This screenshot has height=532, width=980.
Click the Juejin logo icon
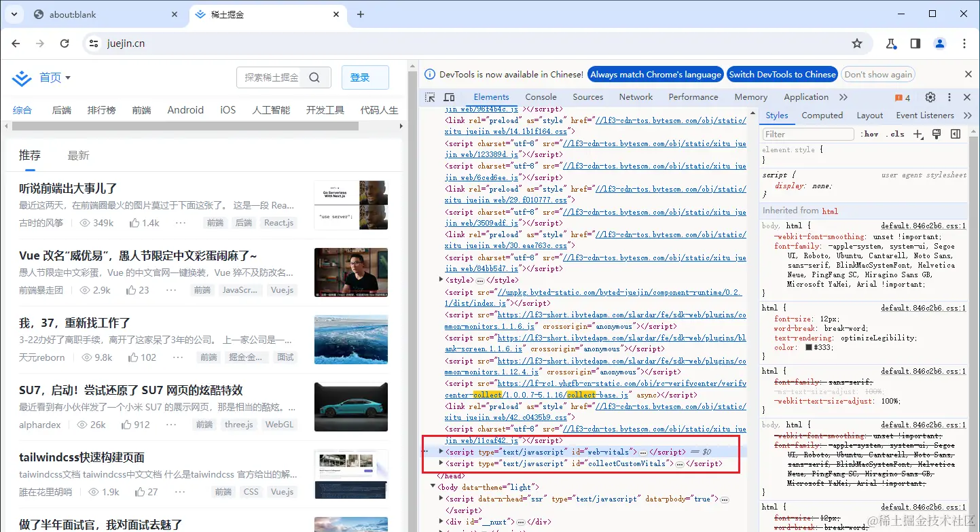[x=22, y=78]
